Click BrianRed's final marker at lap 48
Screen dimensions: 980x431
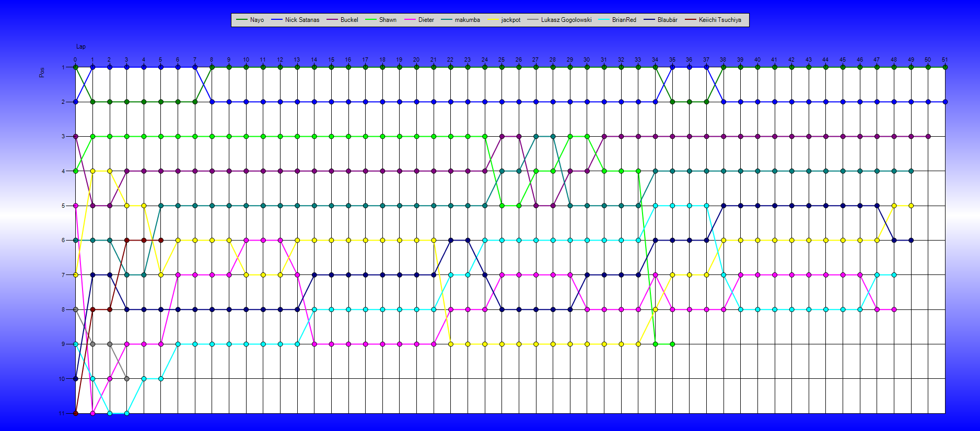[894, 275]
